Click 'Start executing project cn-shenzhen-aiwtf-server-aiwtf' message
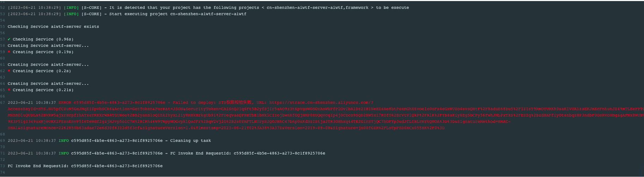The width and height of the screenshot is (644, 177). (x=178, y=14)
